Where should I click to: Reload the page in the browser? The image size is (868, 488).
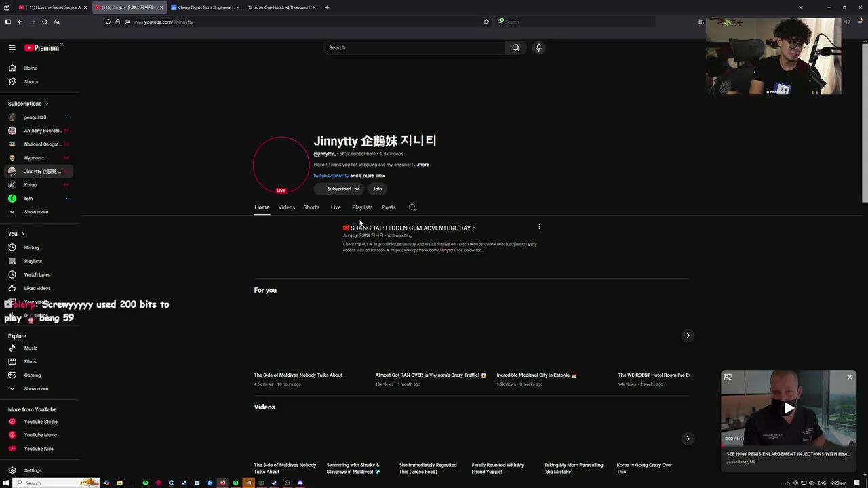(45, 22)
